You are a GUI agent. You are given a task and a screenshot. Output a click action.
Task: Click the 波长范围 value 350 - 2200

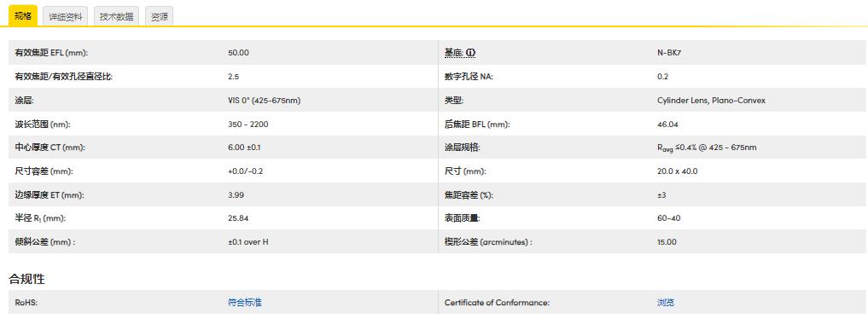[248, 124]
